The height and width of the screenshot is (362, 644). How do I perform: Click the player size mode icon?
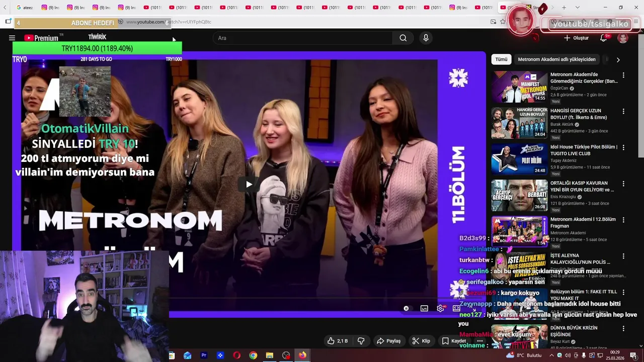tap(456, 308)
